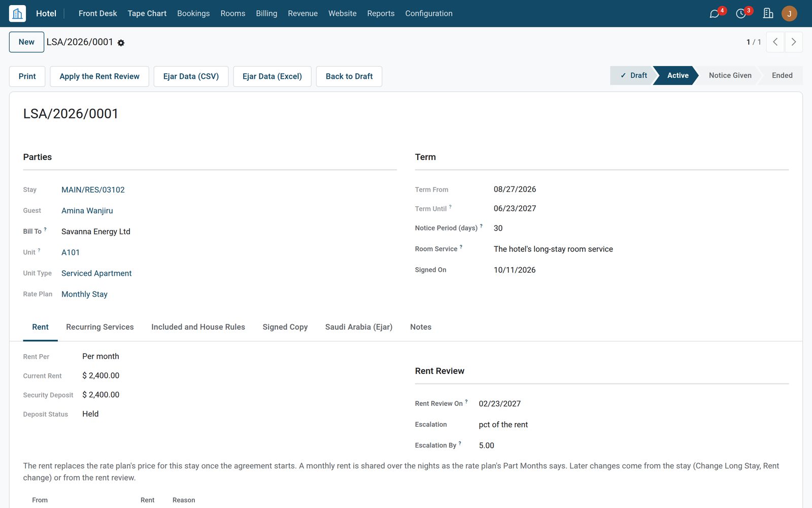The image size is (812, 508).
Task: Set status to Notice Given
Action: click(730, 75)
